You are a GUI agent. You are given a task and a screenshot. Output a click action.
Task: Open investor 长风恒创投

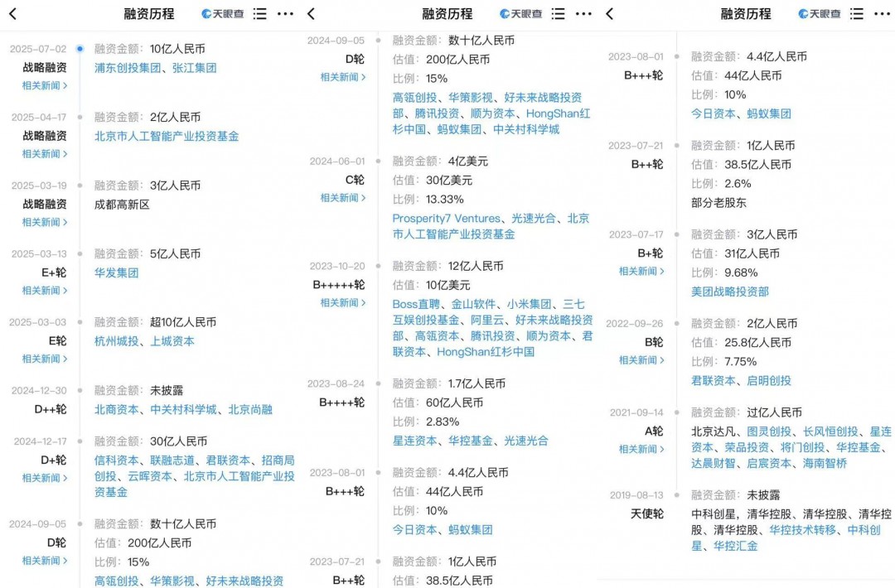(x=830, y=431)
